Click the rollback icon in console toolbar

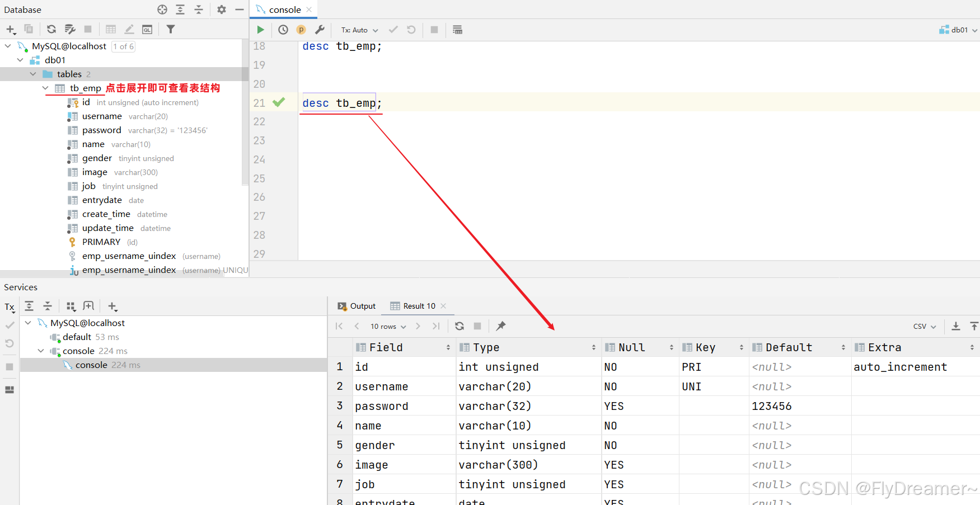coord(411,30)
